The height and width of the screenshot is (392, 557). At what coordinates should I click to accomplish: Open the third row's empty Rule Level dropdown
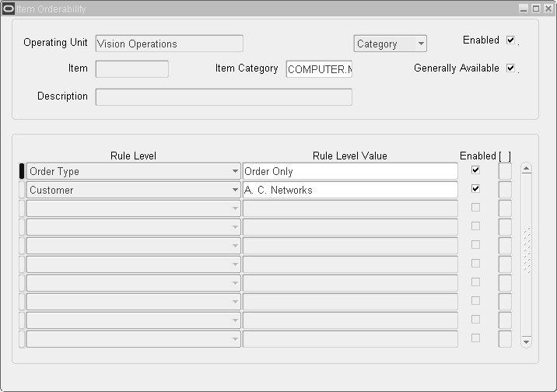pyautogui.click(x=134, y=208)
